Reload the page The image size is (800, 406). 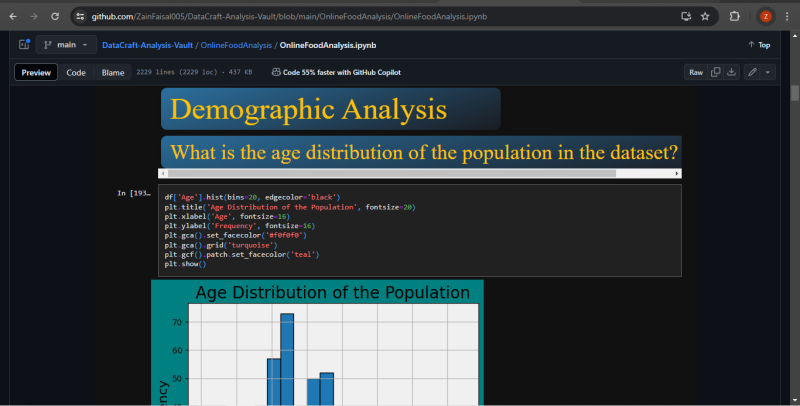[54, 16]
